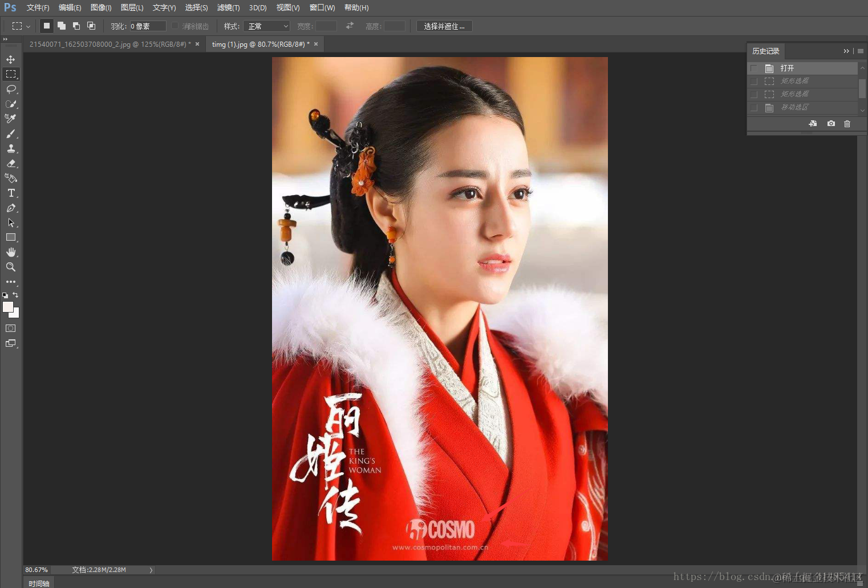Click the 选择并遮住 button
This screenshot has width=868, height=588.
[x=444, y=26]
